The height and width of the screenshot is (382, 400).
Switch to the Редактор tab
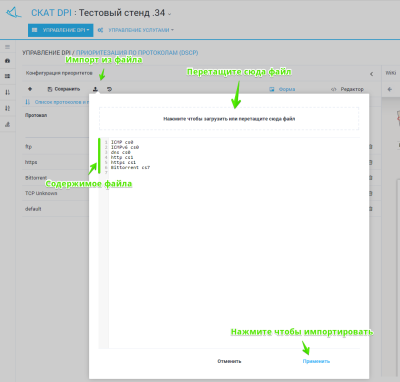tap(347, 89)
